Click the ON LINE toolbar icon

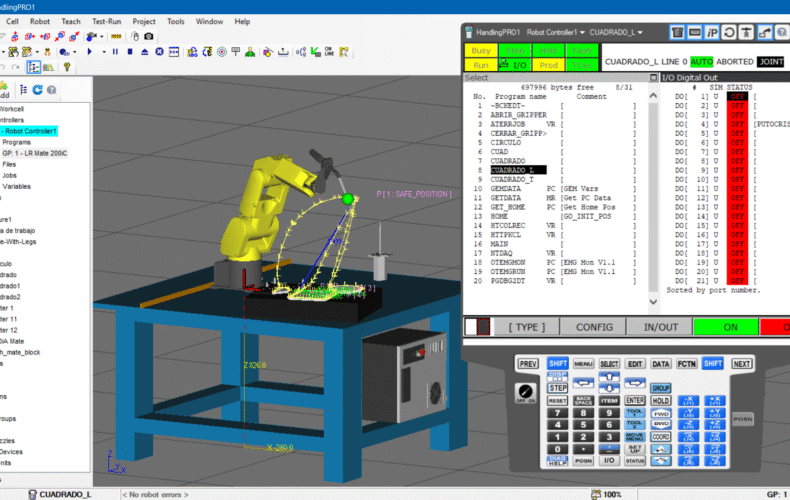tap(329, 51)
